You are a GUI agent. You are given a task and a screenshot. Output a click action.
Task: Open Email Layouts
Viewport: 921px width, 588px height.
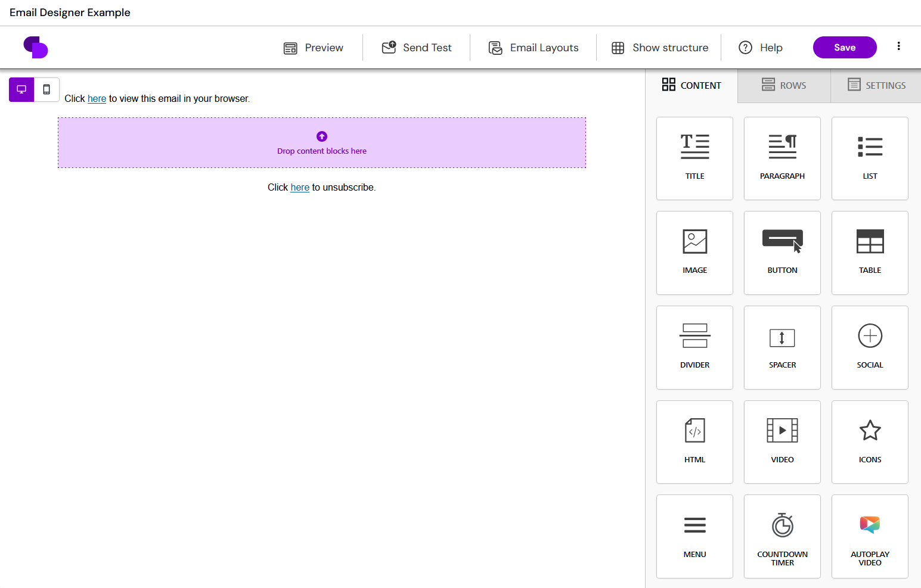coord(534,48)
